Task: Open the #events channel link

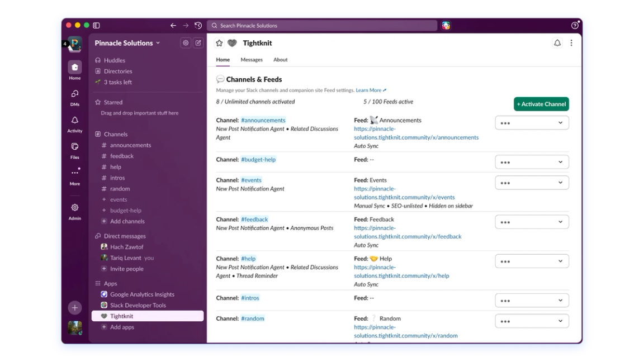Action: (x=251, y=180)
